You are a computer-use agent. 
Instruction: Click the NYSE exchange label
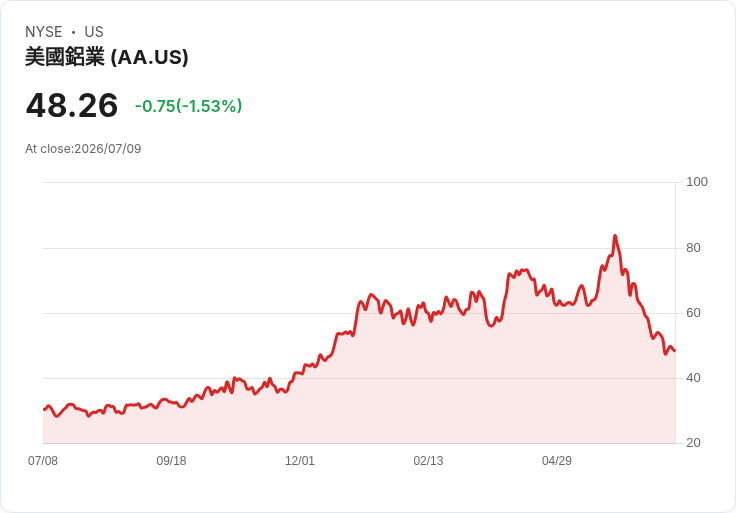coord(44,31)
